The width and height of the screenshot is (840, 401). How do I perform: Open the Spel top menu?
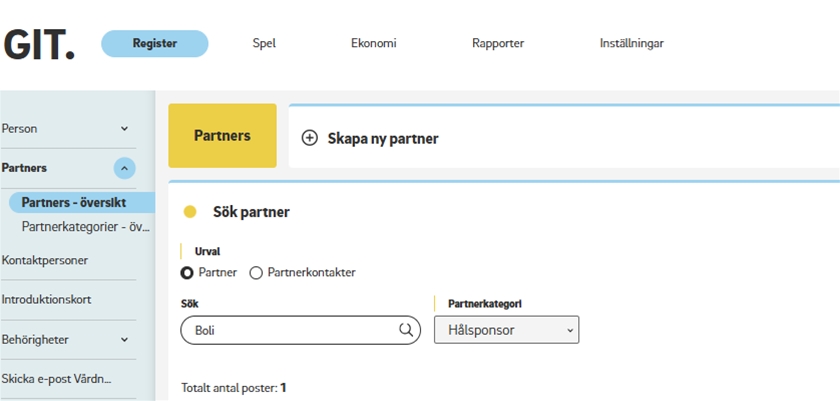coord(264,43)
